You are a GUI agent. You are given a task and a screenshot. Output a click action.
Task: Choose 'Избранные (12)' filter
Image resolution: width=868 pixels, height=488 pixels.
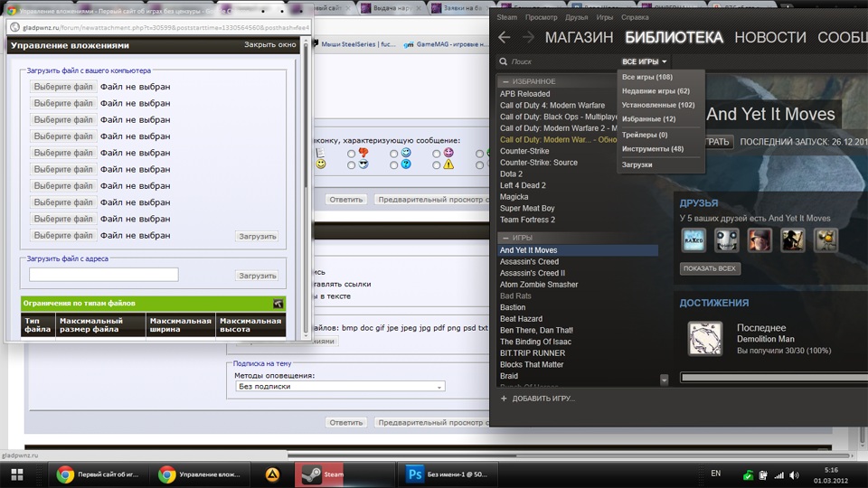click(x=648, y=119)
